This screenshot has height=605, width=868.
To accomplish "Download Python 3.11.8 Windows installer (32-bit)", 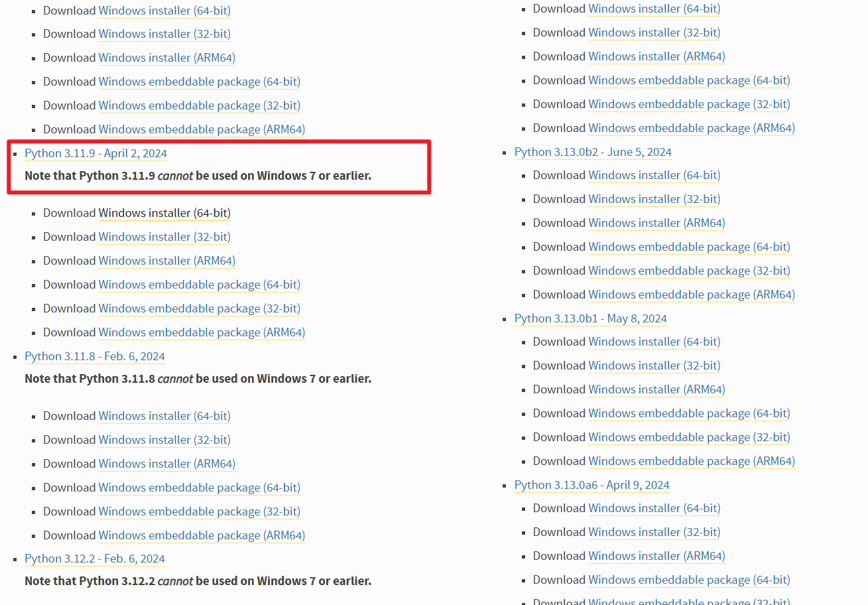I will tap(164, 440).
